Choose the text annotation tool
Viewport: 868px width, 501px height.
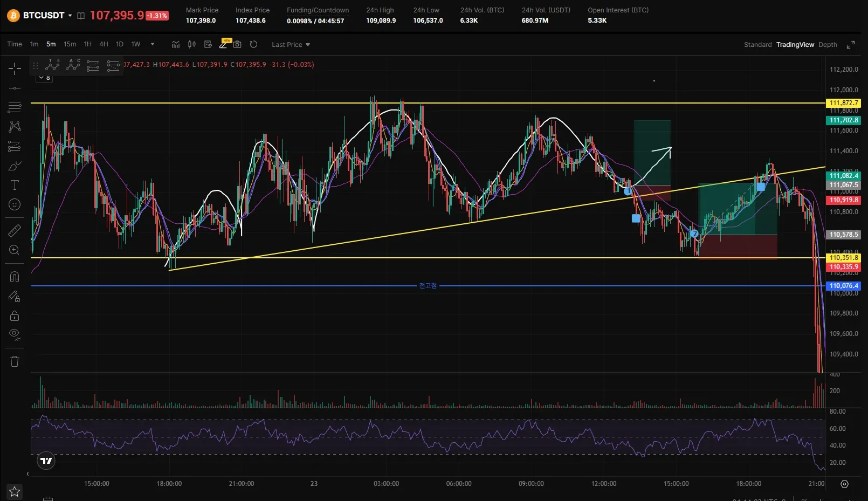[x=15, y=185]
